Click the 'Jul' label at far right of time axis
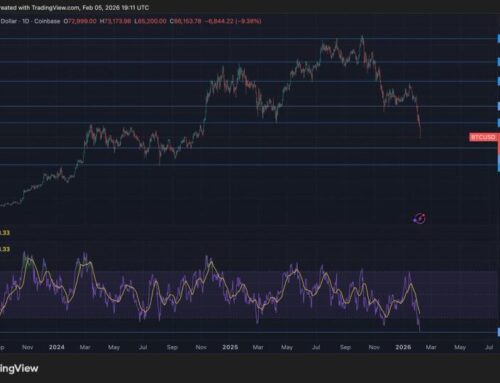Screen dimensions: 500x383 (x=489, y=347)
